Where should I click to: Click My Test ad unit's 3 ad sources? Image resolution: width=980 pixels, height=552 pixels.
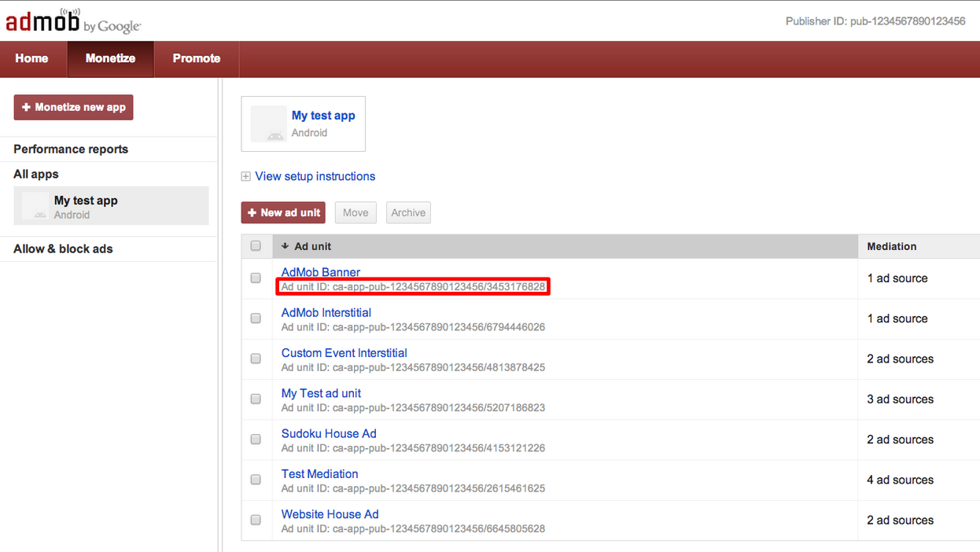click(901, 399)
